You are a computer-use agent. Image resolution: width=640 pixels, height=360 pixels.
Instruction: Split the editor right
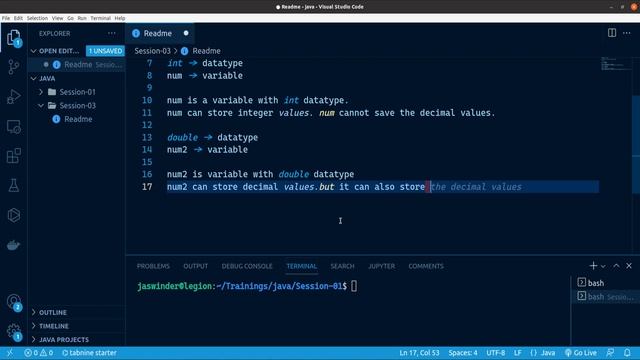point(611,33)
